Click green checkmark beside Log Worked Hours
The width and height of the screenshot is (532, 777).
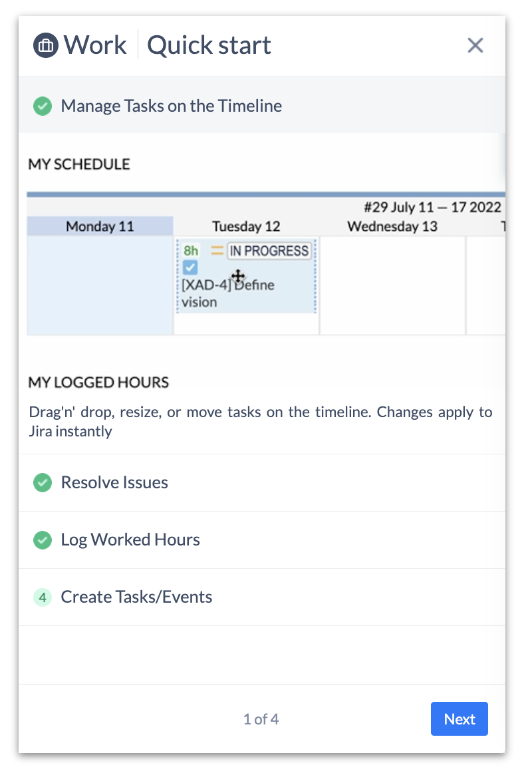pos(43,540)
